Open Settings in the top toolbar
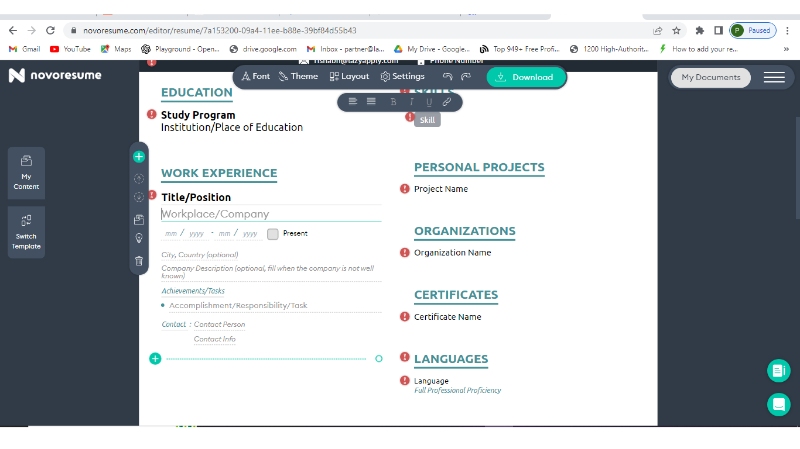The image size is (800, 449). coord(402,77)
